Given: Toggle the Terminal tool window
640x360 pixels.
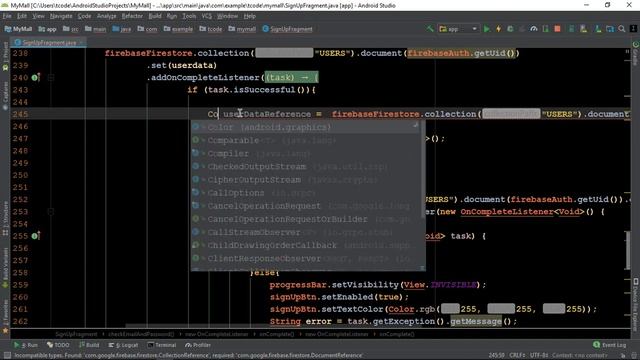Looking at the screenshot, I should point(162,345).
